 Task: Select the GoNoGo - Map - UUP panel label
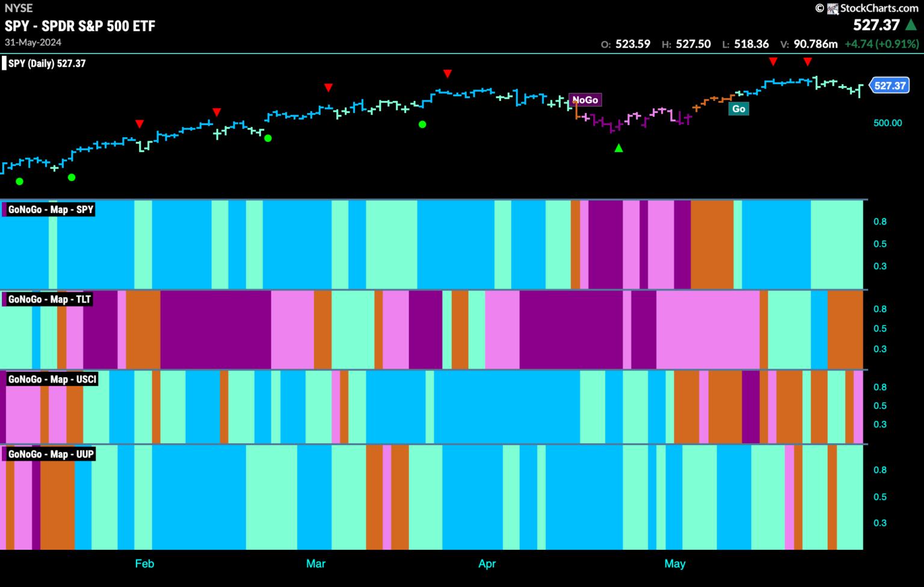pos(51,453)
